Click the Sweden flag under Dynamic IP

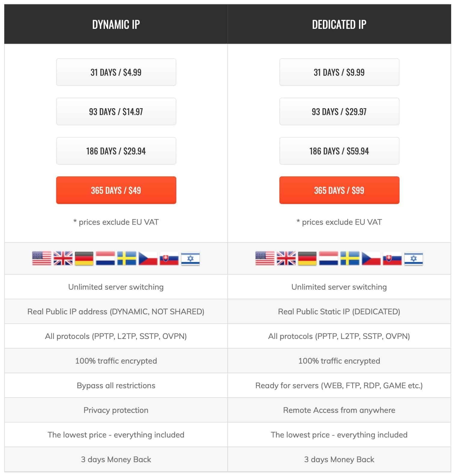(127, 258)
